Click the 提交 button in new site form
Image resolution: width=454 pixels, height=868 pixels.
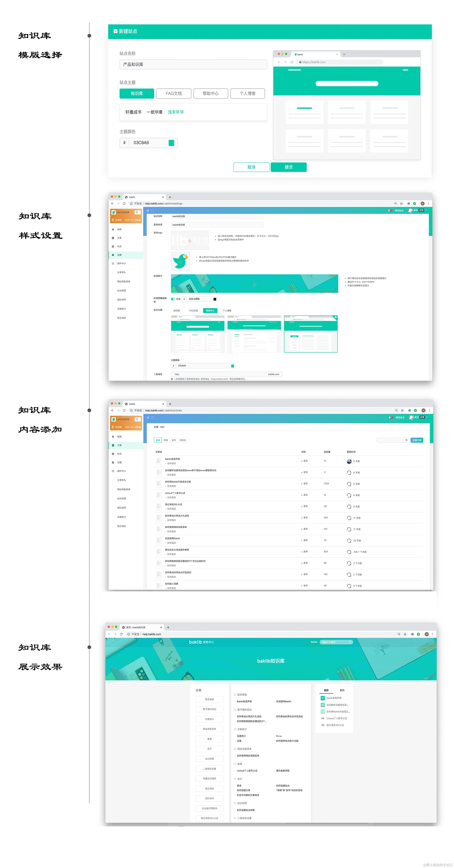[288, 167]
